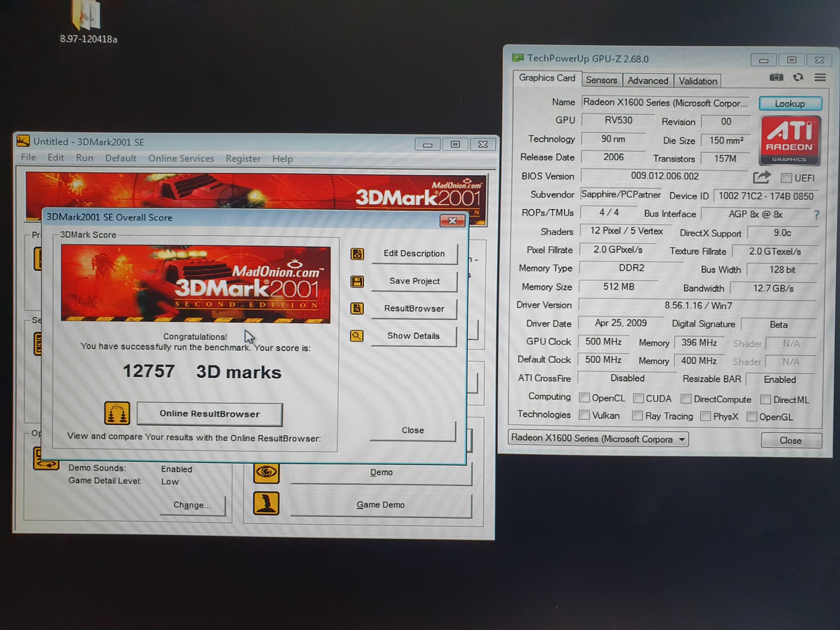The image size is (840, 630).
Task: Click the Memory Size "512 MB" value
Action: click(618, 287)
